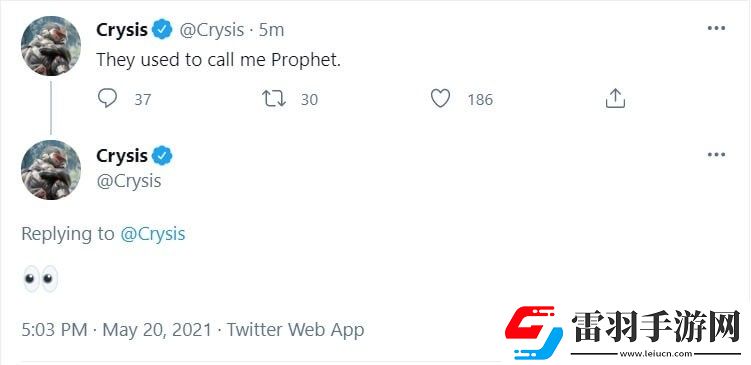This screenshot has height=365, width=751.
Task: Click the eyes emoji in the reply
Action: (40, 279)
